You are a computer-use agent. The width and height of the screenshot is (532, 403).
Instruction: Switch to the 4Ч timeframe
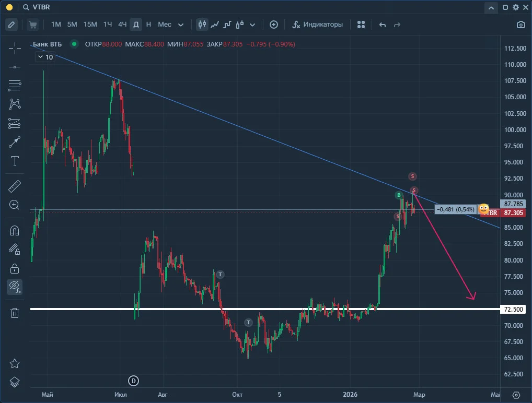(122, 25)
